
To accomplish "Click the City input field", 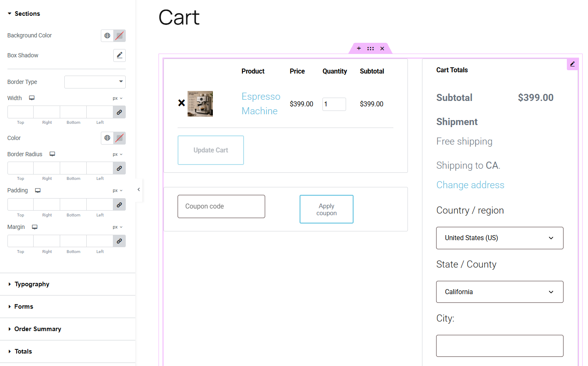I will click(500, 346).
